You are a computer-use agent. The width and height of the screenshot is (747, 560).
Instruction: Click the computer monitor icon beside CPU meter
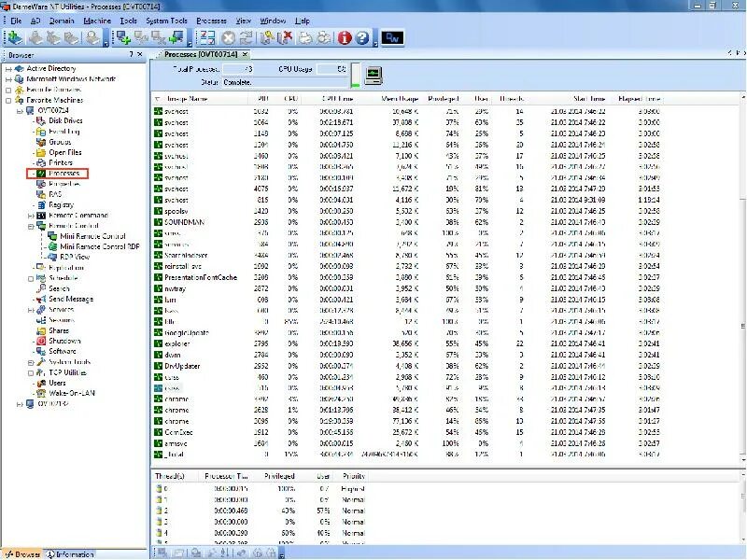click(373, 76)
